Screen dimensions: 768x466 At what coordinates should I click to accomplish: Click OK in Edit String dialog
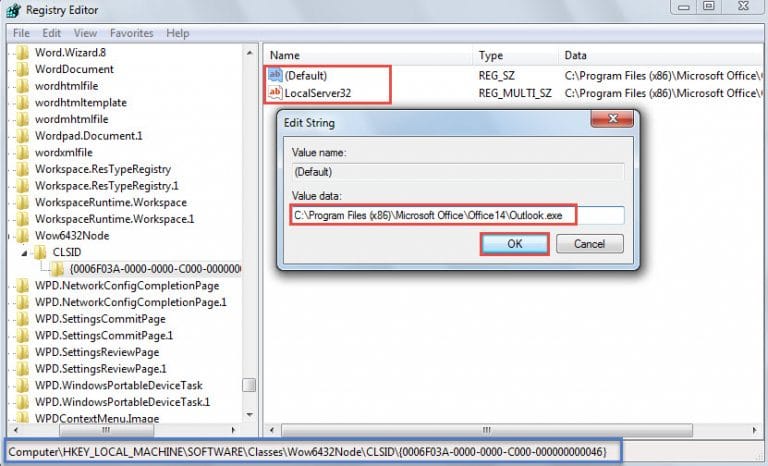(514, 244)
